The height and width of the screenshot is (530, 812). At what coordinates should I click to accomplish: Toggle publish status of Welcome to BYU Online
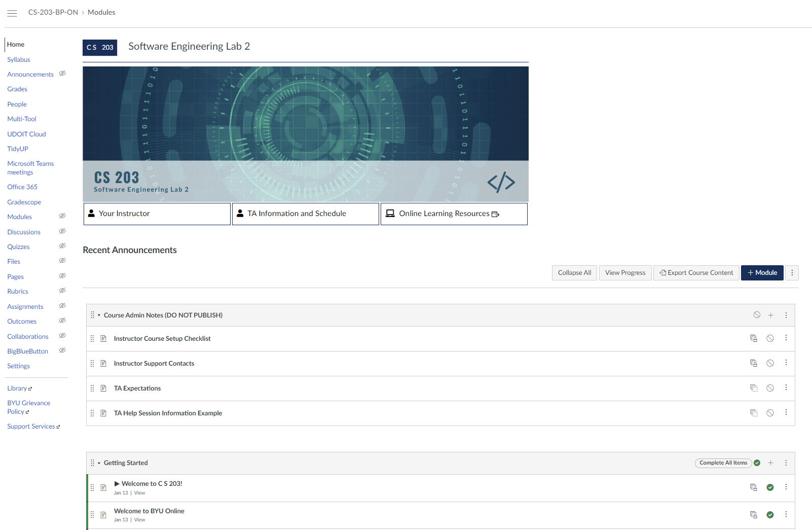point(770,515)
